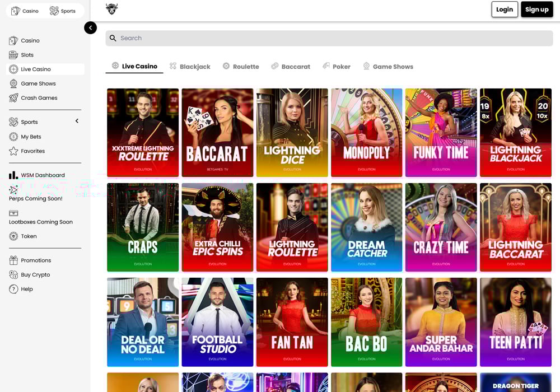Image resolution: width=560 pixels, height=392 pixels.
Task: Open the Funky Time game
Action: point(441,133)
